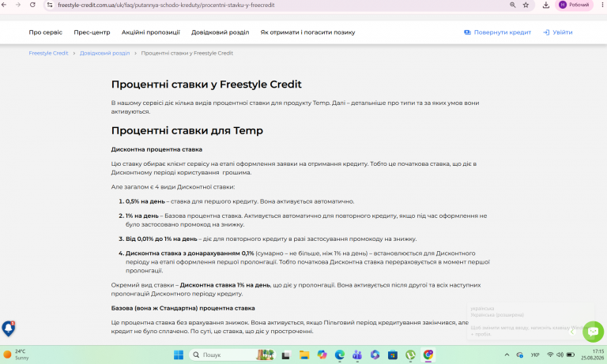Click the battery tray icon
This screenshot has height=364, width=607.
pyautogui.click(x=571, y=355)
